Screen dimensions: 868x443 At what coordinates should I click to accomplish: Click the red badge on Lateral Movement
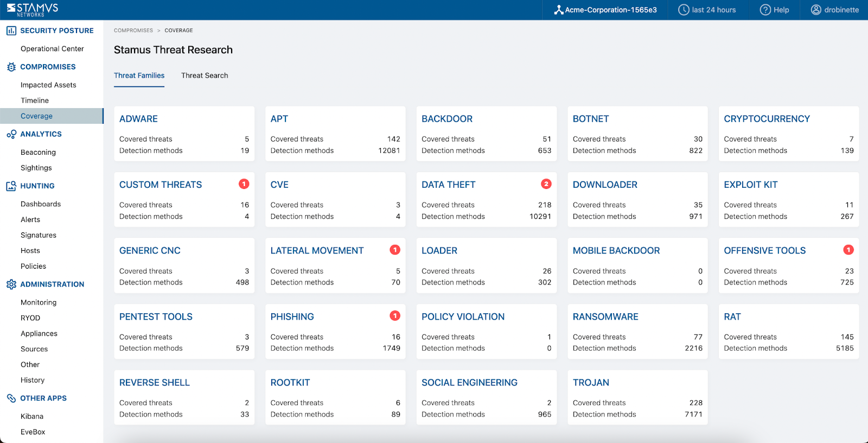395,250
